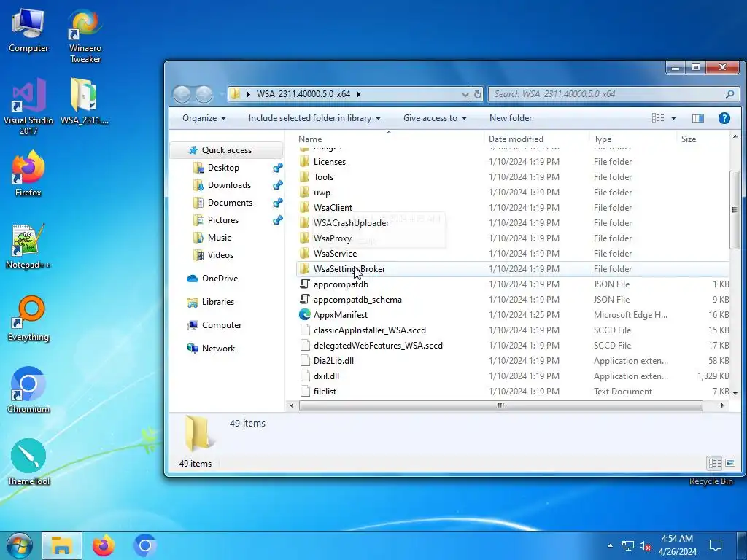Click the forward navigation arrow in Explorer

204,94
